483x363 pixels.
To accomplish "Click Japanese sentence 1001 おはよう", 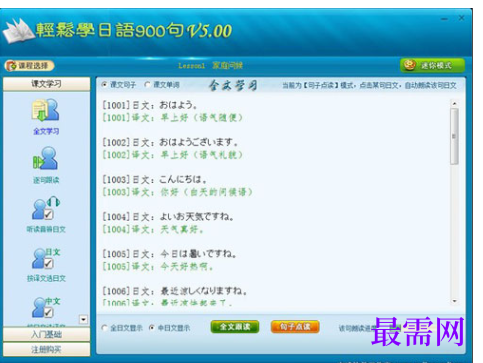I will [x=150, y=105].
